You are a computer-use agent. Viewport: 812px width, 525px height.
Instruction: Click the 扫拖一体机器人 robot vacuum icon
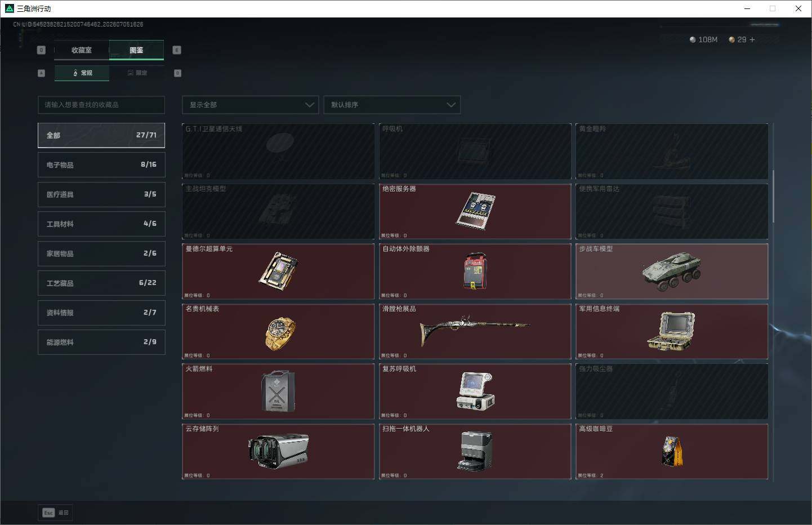pos(475,451)
